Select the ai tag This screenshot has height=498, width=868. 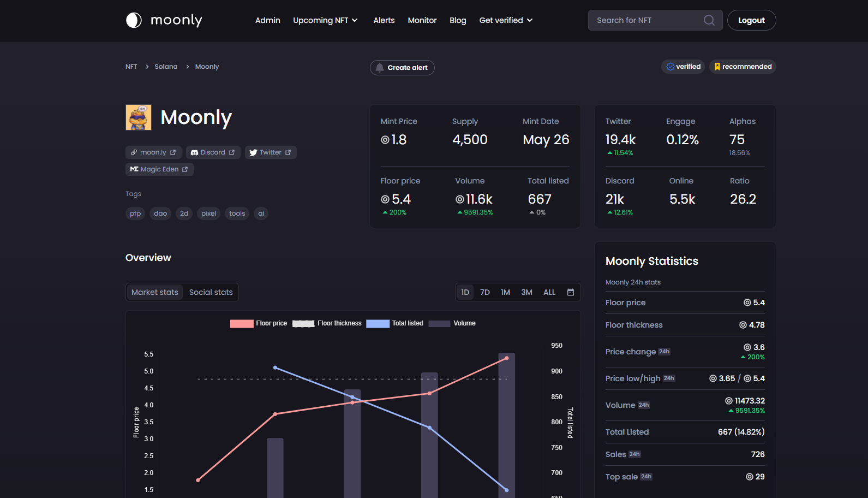coord(261,214)
